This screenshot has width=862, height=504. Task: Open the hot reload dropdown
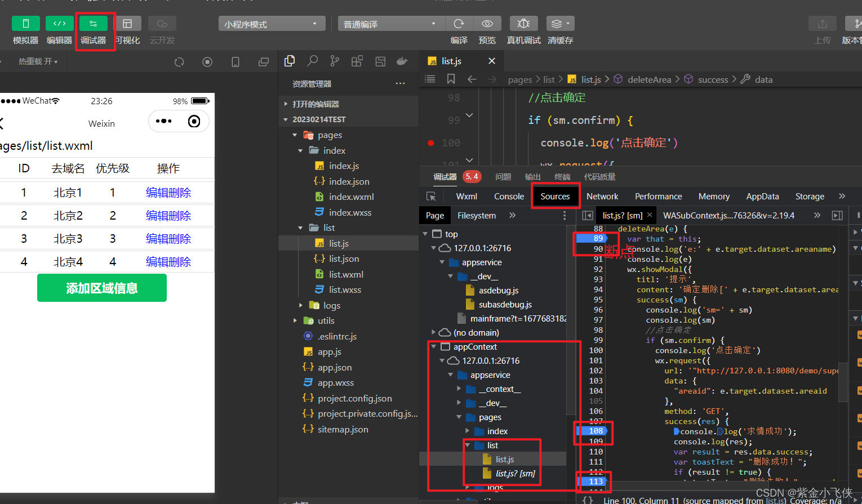pyautogui.click(x=38, y=61)
